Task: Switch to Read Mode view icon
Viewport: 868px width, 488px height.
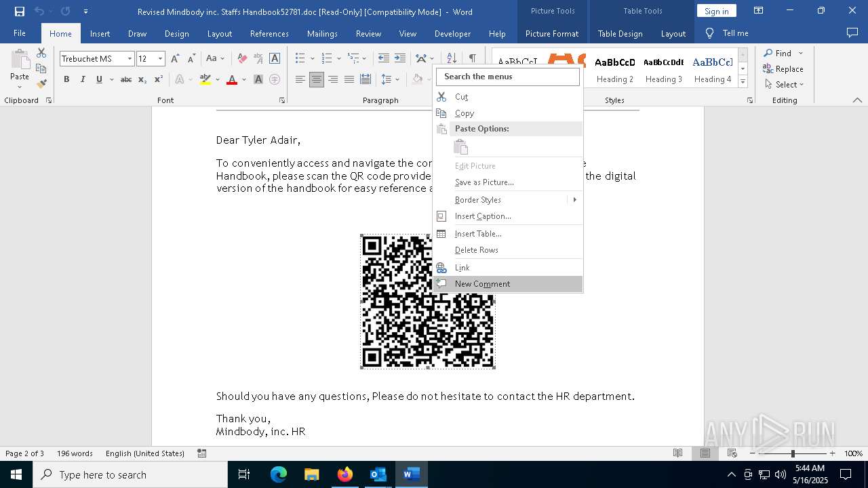Action: [677, 453]
